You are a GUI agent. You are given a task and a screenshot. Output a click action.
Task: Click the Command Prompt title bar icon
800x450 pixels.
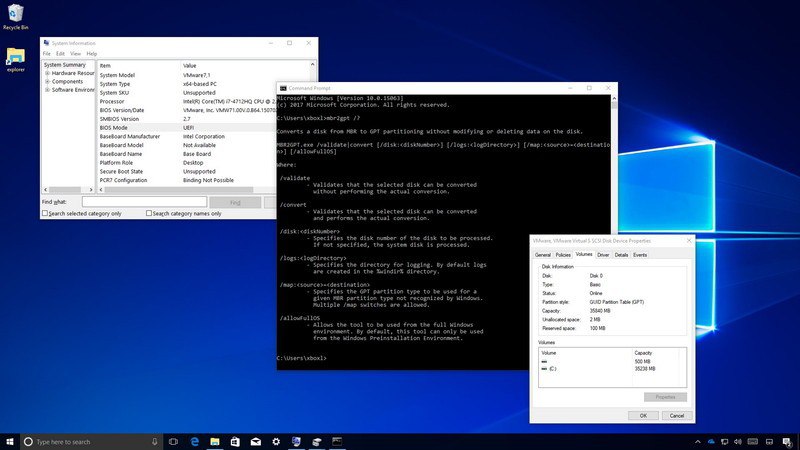click(x=283, y=88)
